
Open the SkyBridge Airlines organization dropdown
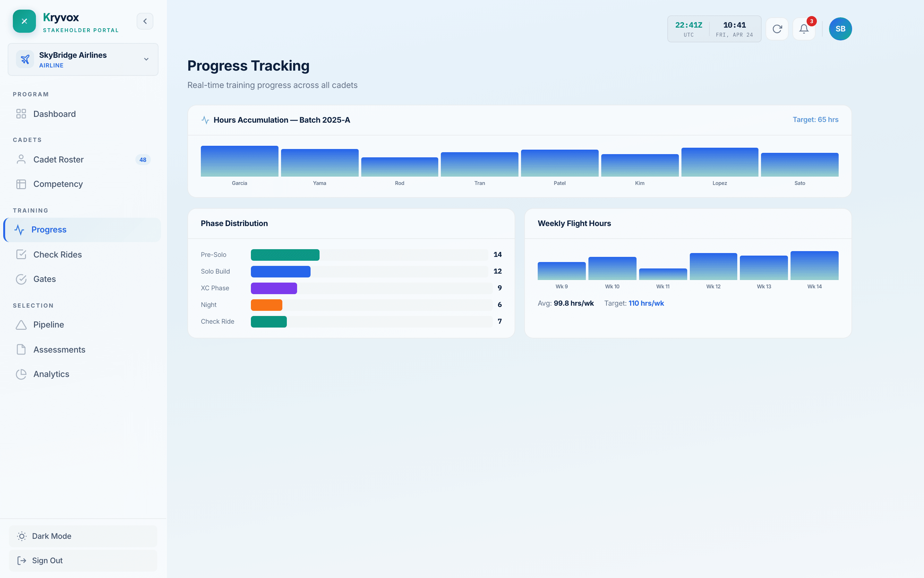[83, 59]
